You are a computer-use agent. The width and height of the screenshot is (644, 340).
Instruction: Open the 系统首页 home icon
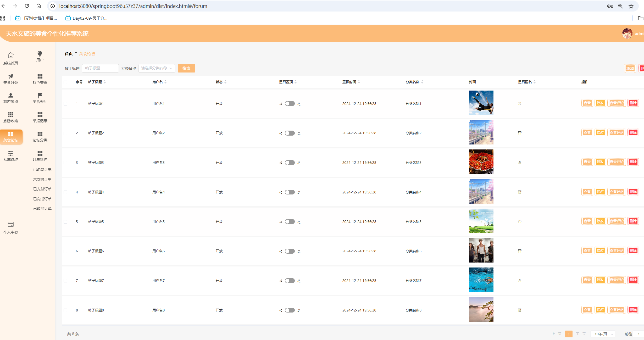pyautogui.click(x=11, y=55)
